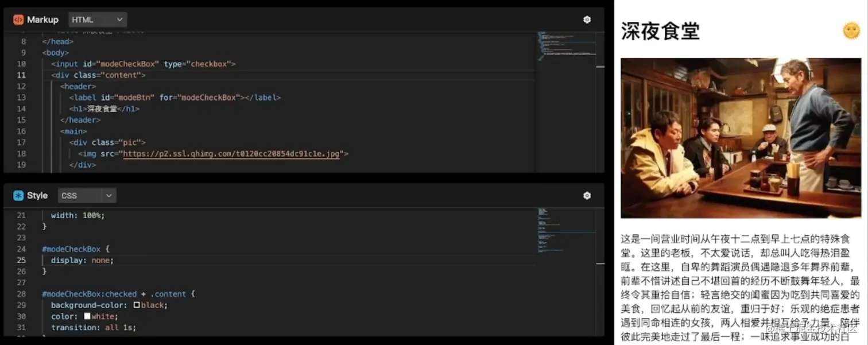Click the Style panel title label

click(x=37, y=196)
